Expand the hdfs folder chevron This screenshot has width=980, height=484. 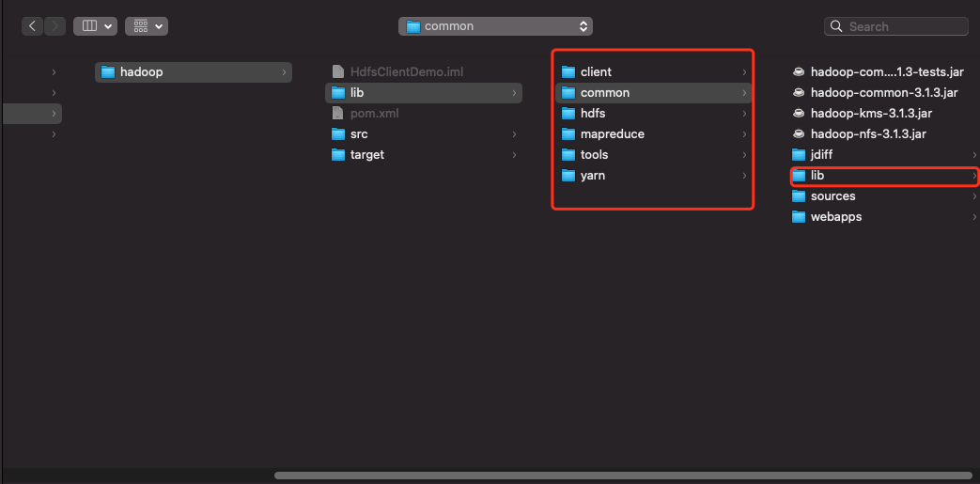click(744, 113)
